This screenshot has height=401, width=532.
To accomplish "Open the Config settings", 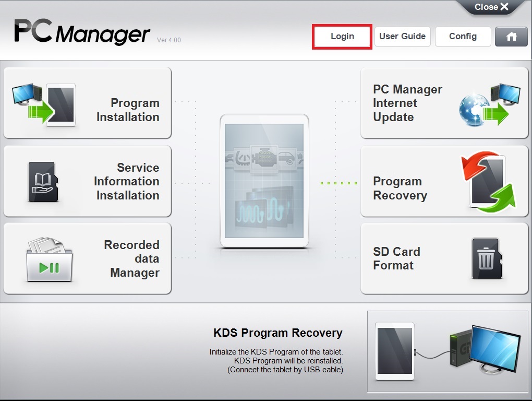I will click(x=463, y=37).
